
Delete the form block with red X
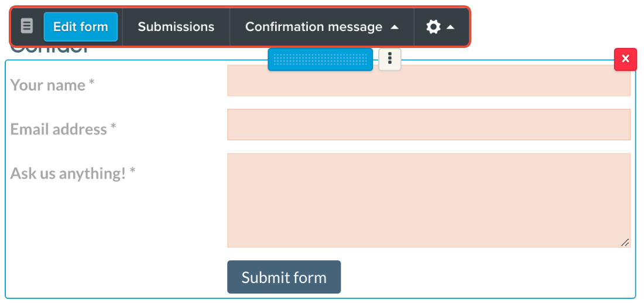(x=625, y=59)
